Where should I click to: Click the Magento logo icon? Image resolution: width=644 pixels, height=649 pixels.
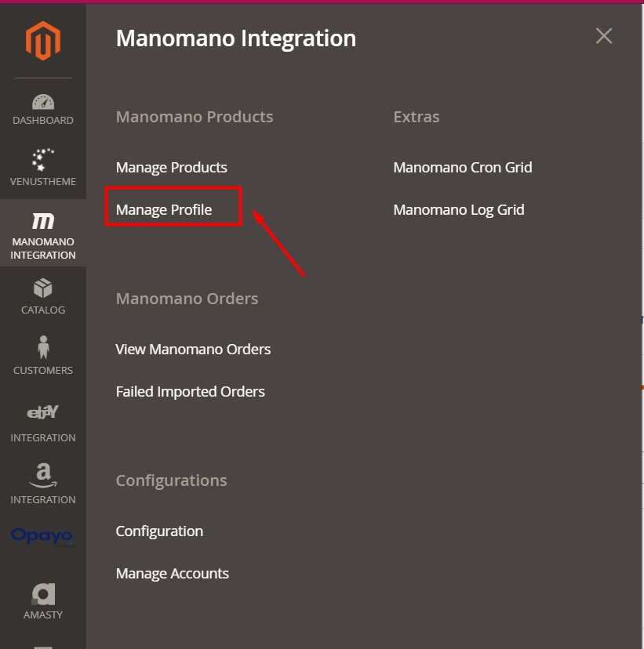pyautogui.click(x=43, y=41)
